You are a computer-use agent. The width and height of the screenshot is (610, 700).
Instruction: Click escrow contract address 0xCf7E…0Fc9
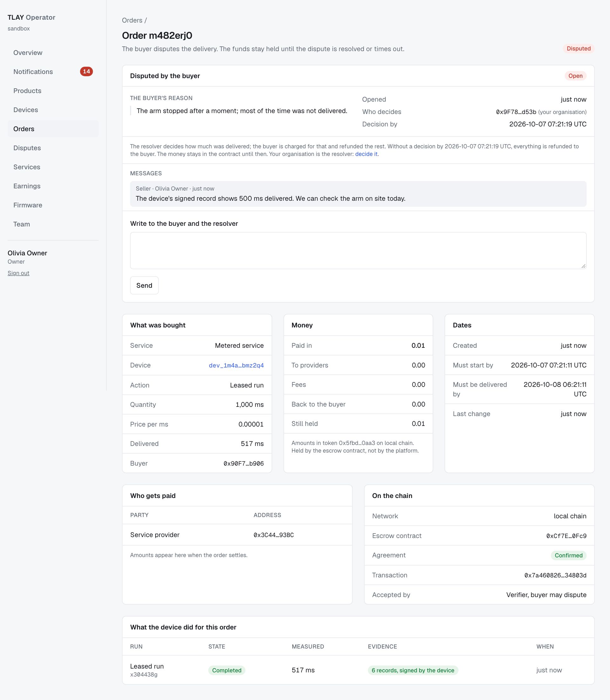[x=566, y=536]
